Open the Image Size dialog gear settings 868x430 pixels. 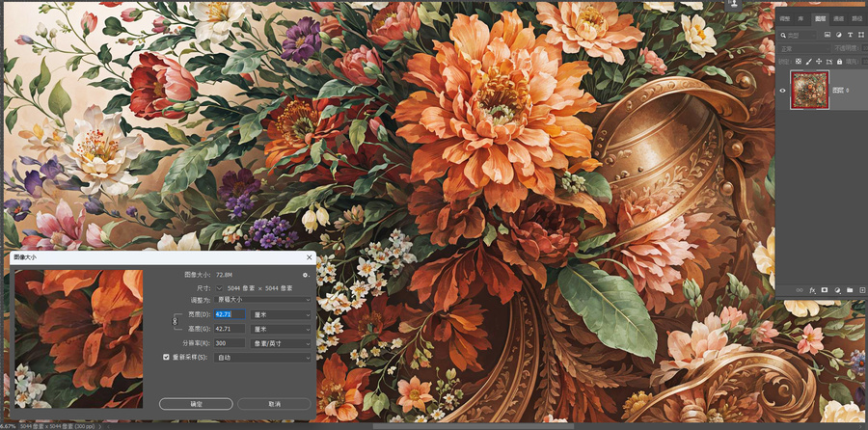pyautogui.click(x=306, y=275)
